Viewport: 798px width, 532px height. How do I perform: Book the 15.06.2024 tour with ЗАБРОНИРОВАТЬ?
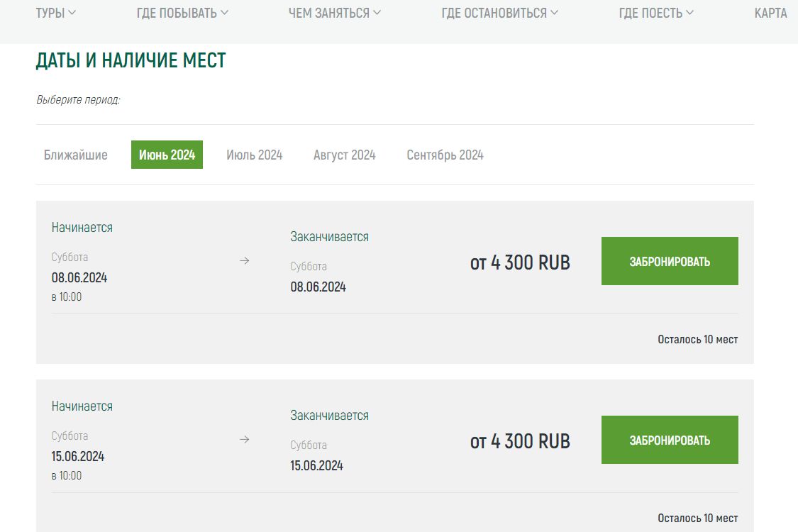(x=670, y=440)
